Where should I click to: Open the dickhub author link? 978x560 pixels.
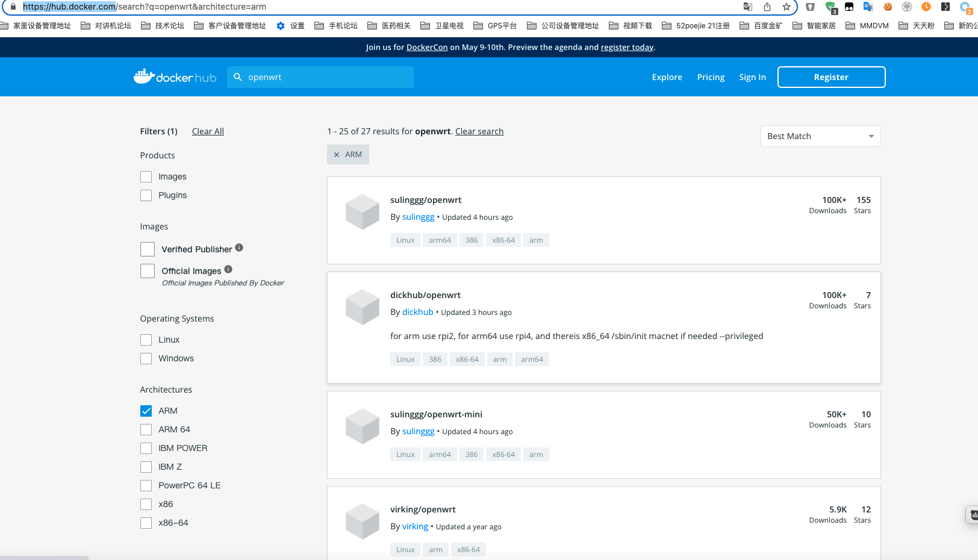tap(417, 312)
